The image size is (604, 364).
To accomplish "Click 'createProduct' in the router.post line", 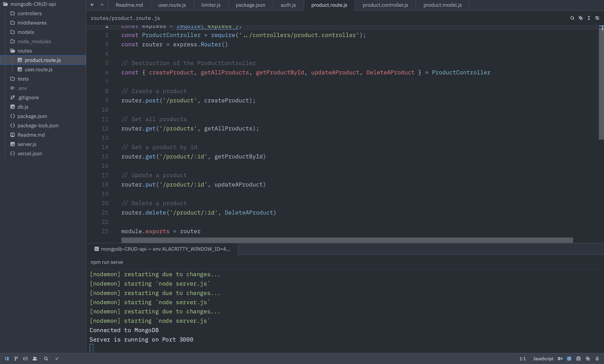I will (x=226, y=100).
